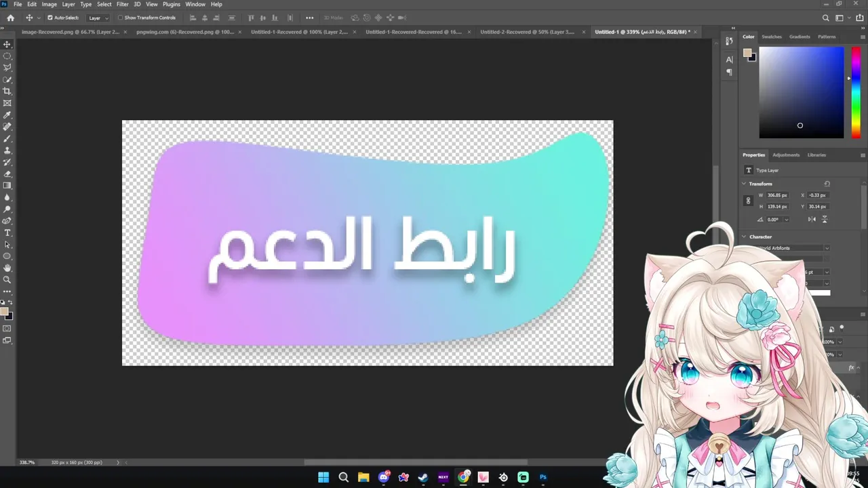Select the Move tool in the toolbox
This screenshot has width=868, height=488.
point(7,44)
